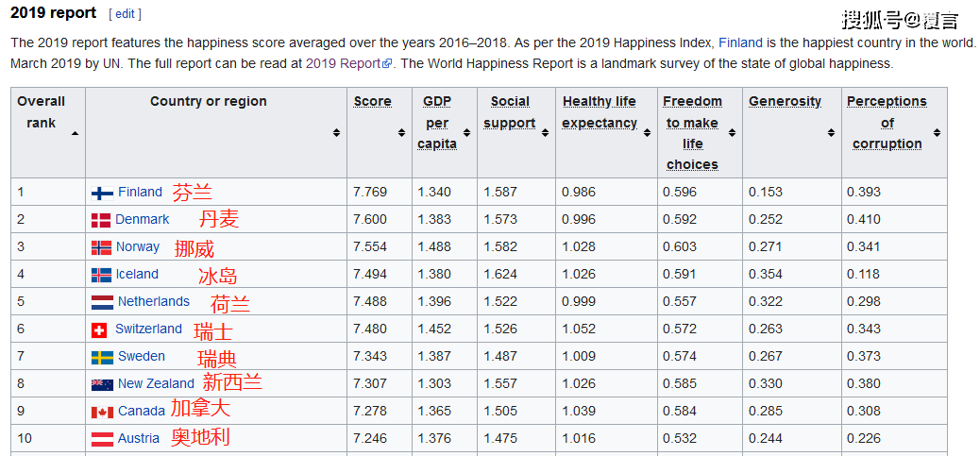Click the Perceptions of corruption header
The image size is (980, 456).
886,123
